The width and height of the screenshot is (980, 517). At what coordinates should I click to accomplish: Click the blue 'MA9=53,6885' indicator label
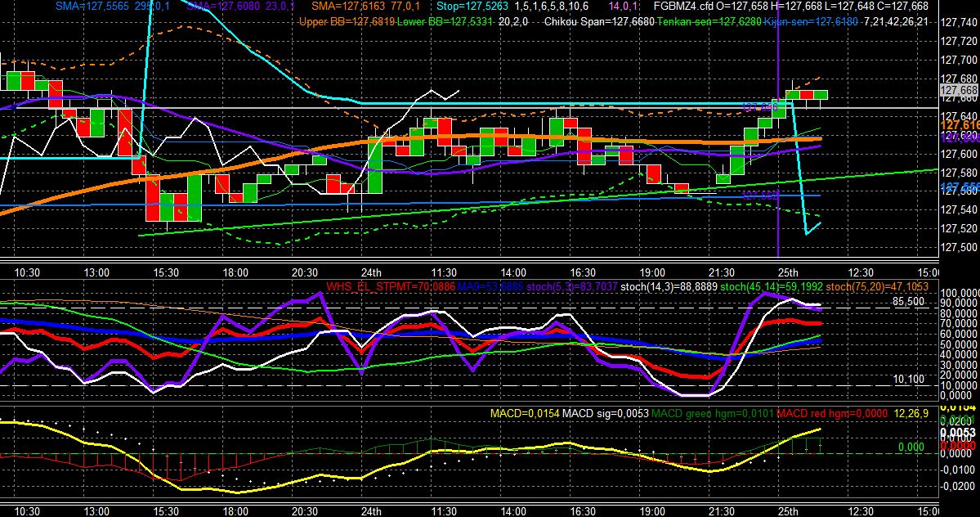coord(490,287)
